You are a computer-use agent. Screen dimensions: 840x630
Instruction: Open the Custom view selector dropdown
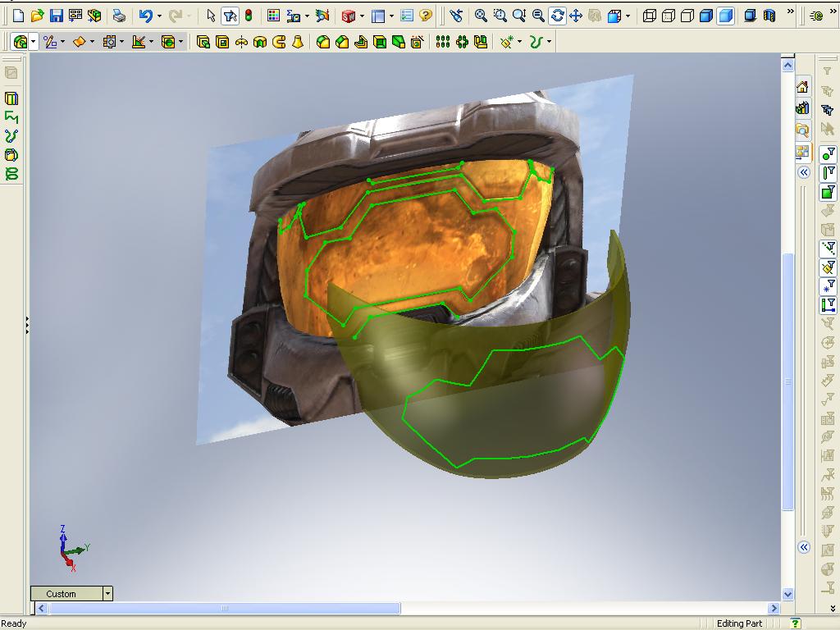[107, 593]
